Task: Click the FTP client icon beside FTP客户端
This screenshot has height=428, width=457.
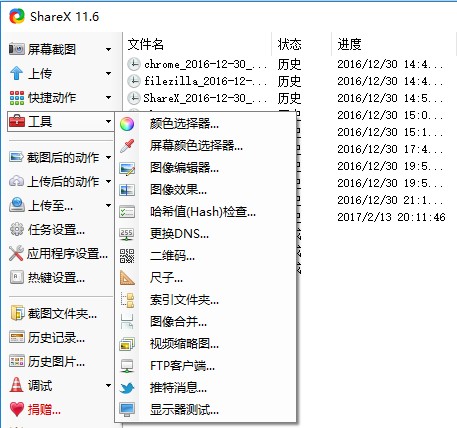Action: click(x=127, y=366)
